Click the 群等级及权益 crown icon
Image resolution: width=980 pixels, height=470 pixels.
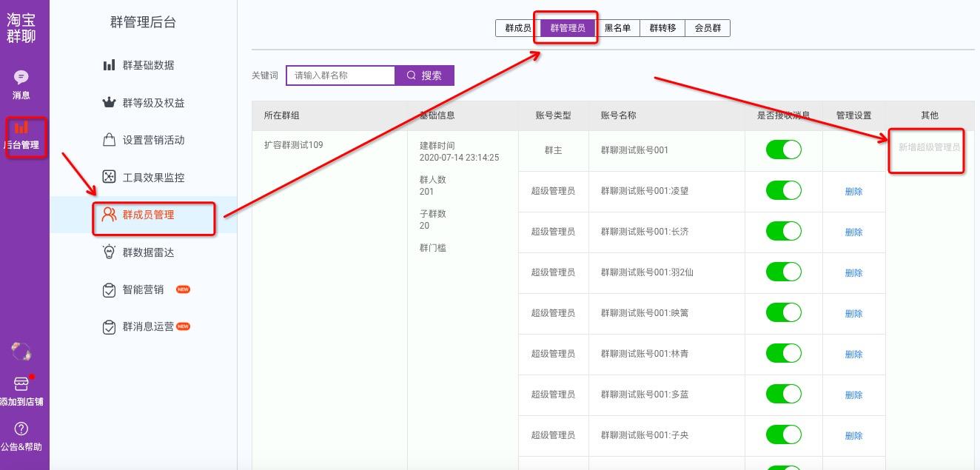pyautogui.click(x=110, y=102)
